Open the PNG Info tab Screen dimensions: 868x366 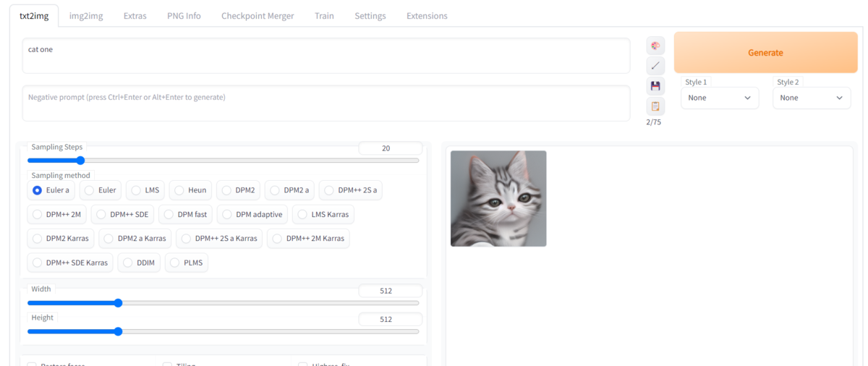tap(184, 16)
